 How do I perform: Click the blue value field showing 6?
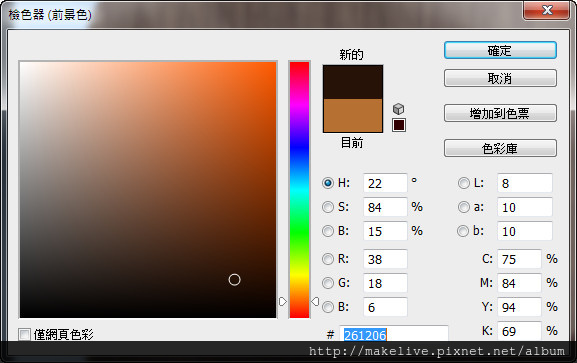(385, 307)
